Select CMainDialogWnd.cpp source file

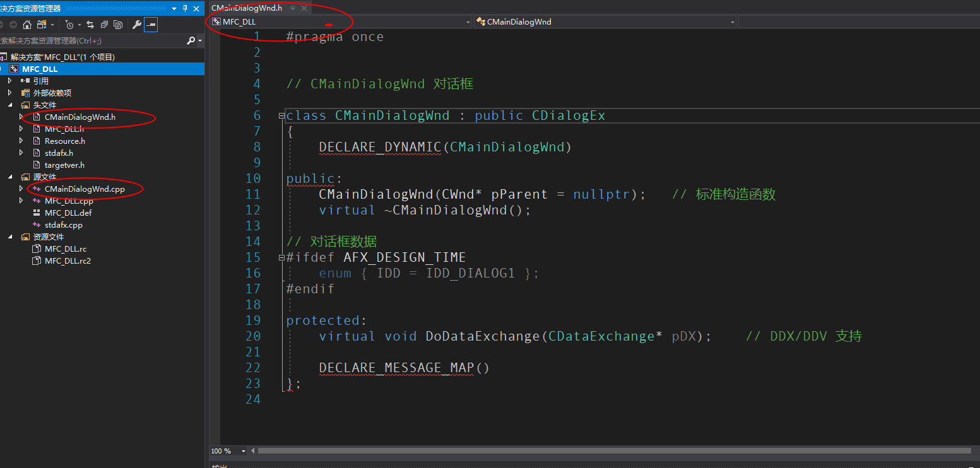pos(85,189)
